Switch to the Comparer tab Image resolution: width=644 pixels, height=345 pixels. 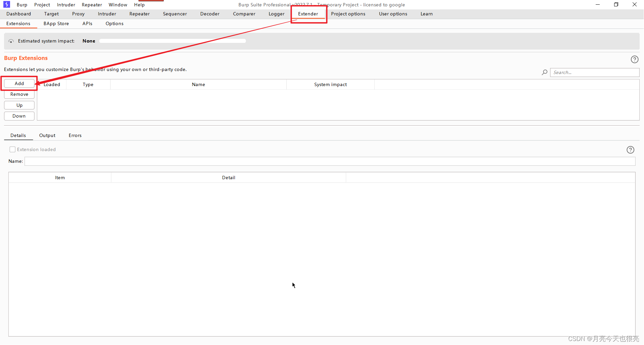point(244,14)
